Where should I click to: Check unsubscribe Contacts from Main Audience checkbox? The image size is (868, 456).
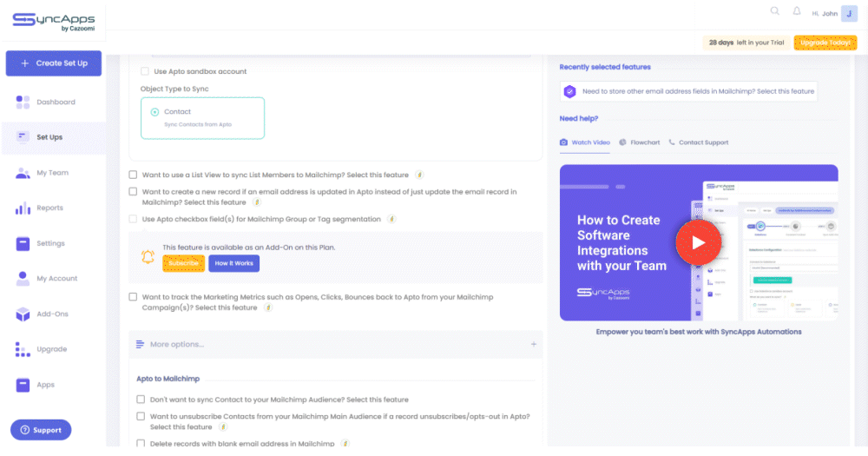141,416
